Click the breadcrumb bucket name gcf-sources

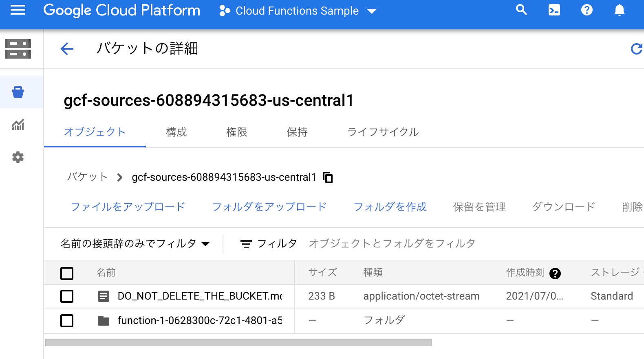[x=224, y=177]
